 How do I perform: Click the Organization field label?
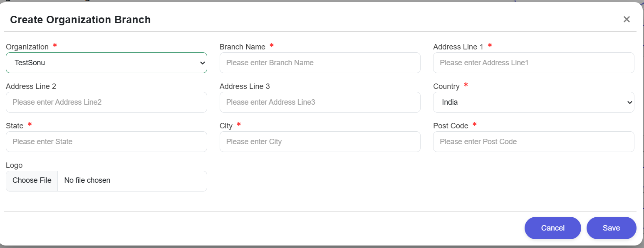coord(27,47)
